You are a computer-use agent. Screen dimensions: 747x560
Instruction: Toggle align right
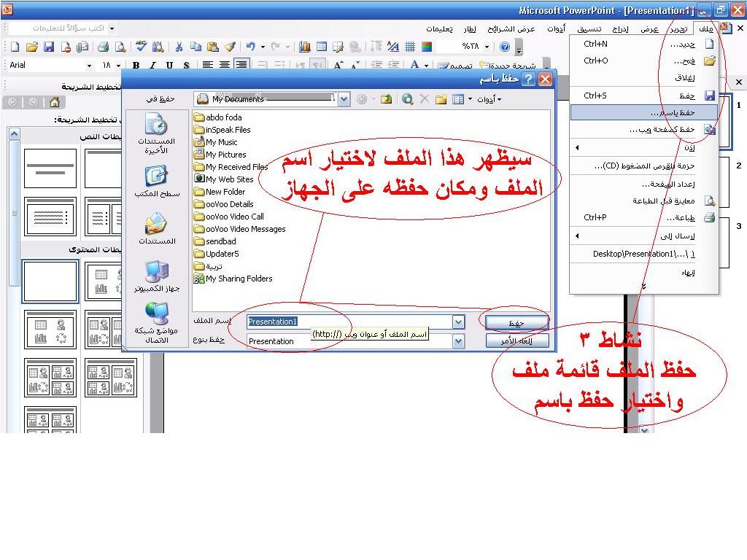point(242,65)
